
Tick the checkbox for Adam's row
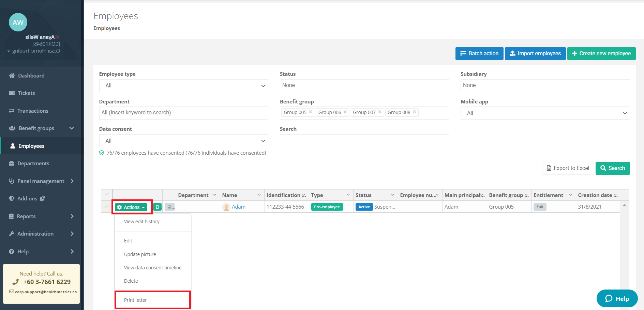pyautogui.click(x=107, y=207)
